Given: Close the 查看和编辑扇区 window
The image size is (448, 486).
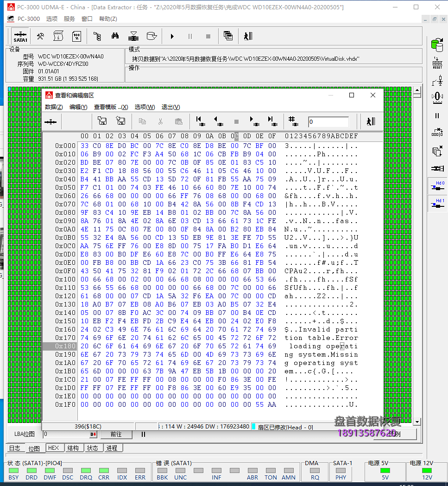Looking at the screenshot, I should tap(373, 95).
